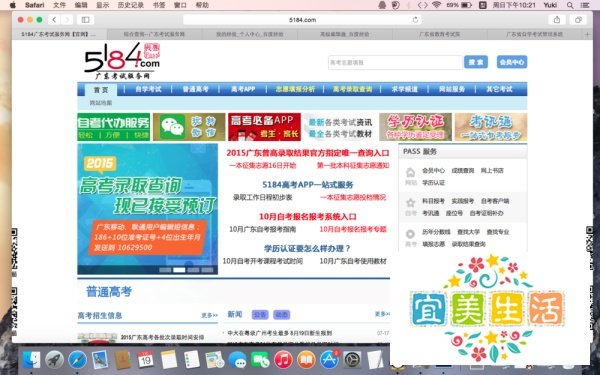Open the App Store from the Dock
Viewport: 600px width, 375px height.
329,360
